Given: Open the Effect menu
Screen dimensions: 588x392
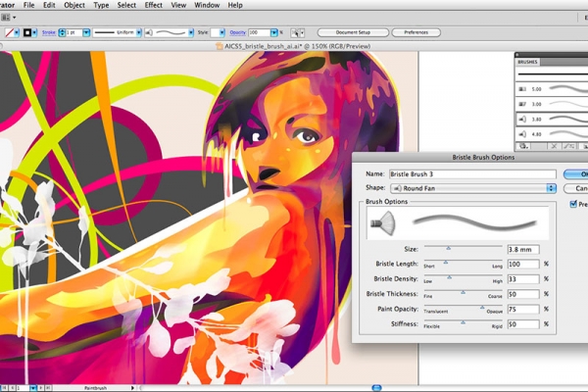Looking at the screenshot, I should (154, 5).
